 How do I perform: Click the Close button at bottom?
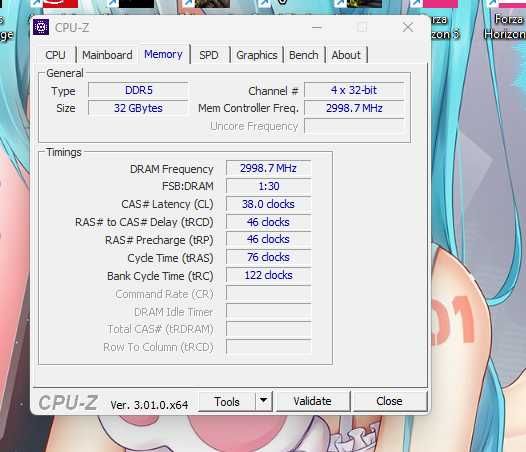[389, 401]
